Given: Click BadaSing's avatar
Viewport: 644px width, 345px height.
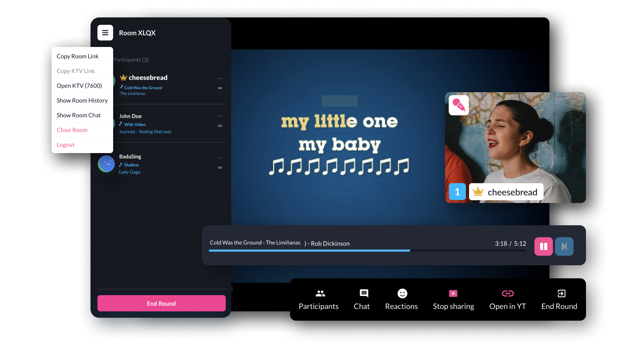Looking at the screenshot, I should [x=106, y=164].
